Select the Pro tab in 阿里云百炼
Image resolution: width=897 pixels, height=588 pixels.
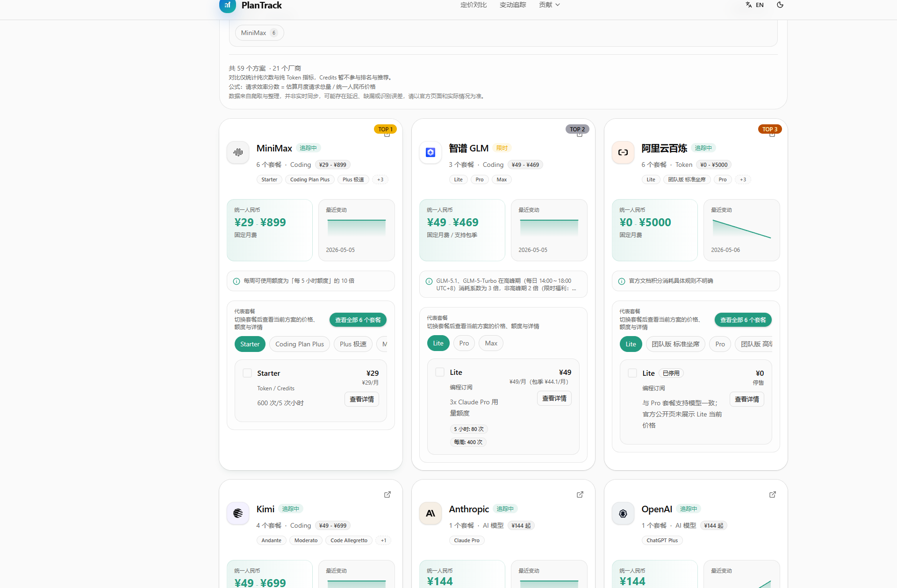point(720,344)
